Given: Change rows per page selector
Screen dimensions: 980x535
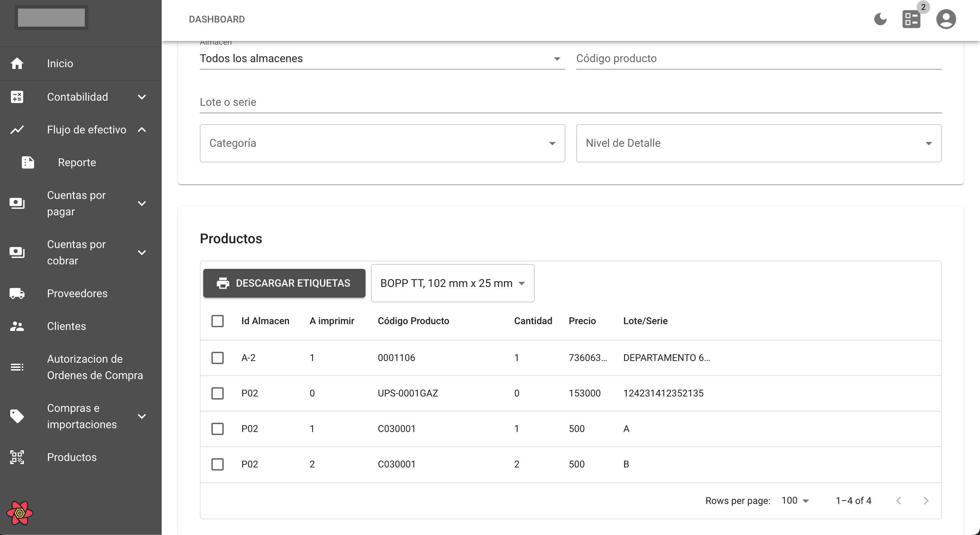Looking at the screenshot, I should coord(795,500).
